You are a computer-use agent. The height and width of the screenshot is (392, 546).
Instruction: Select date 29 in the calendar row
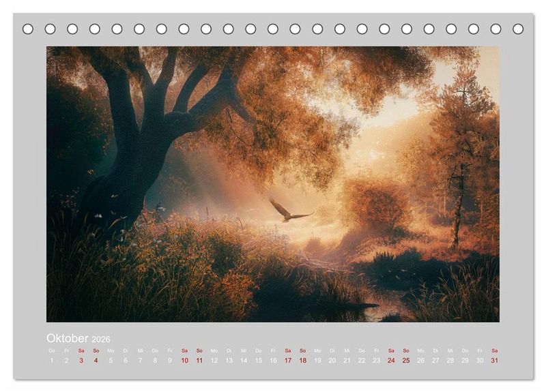pos(465,361)
